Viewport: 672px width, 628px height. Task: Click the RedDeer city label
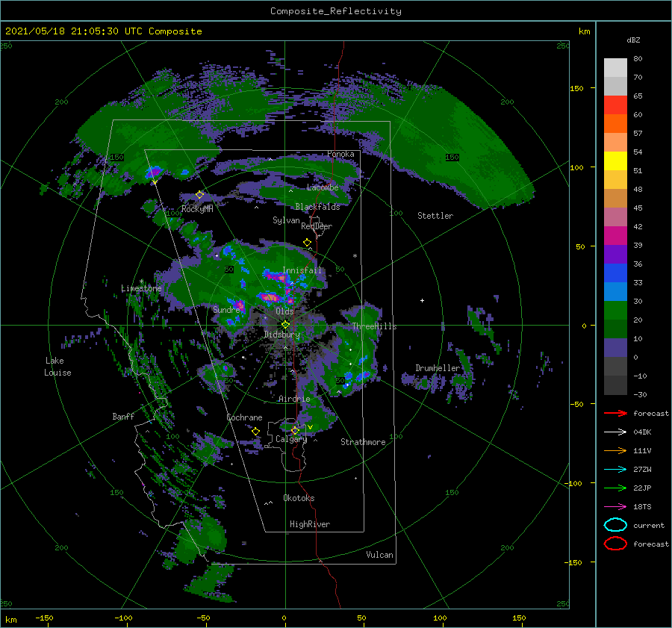tap(317, 226)
